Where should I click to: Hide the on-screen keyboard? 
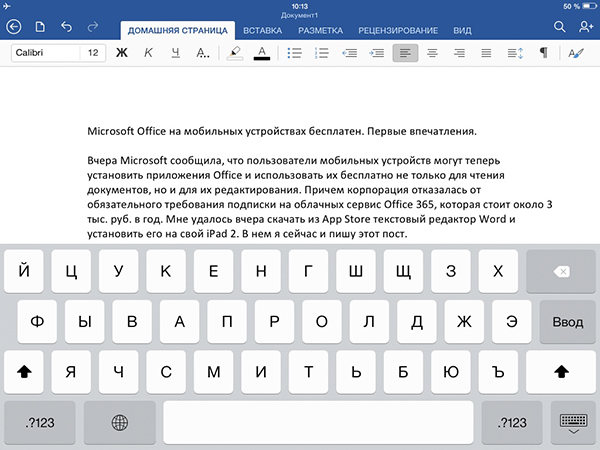coord(573,423)
